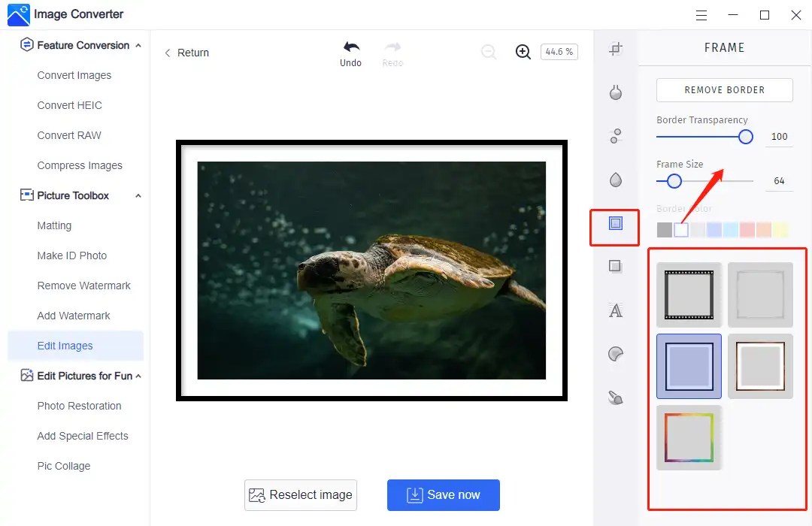812x526 pixels.
Task: Open the Remove Watermark page
Action: [83, 286]
